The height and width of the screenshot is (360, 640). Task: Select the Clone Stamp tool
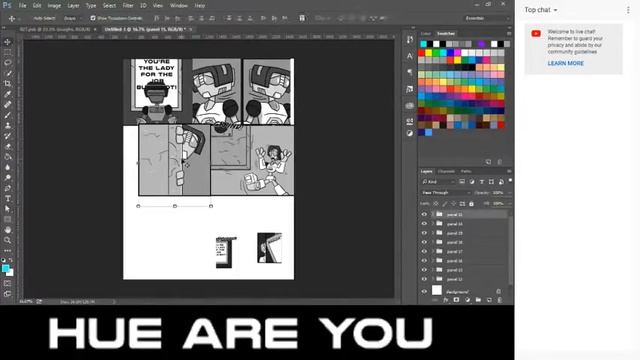tap(7, 126)
